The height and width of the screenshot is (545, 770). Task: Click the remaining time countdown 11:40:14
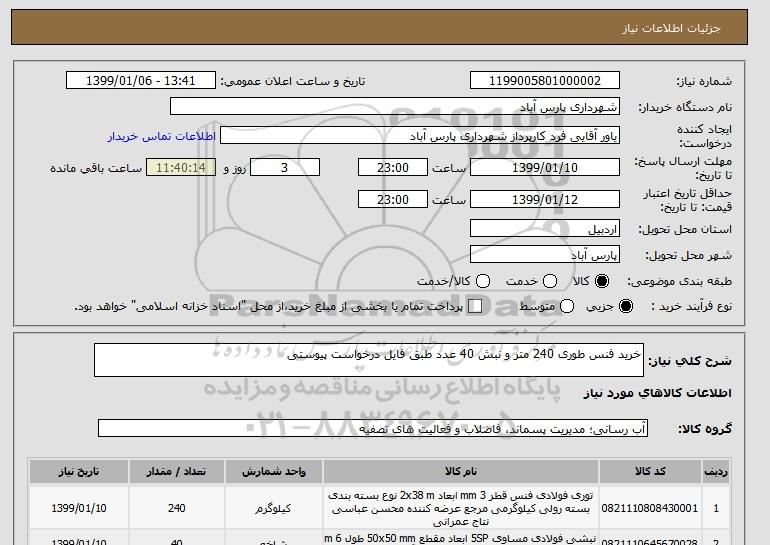coord(181,167)
